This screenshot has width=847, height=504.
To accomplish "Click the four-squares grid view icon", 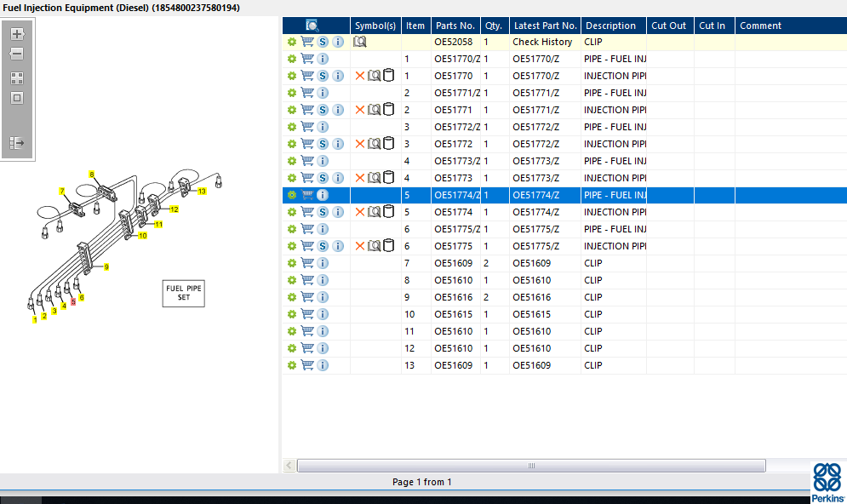I will tap(17, 78).
